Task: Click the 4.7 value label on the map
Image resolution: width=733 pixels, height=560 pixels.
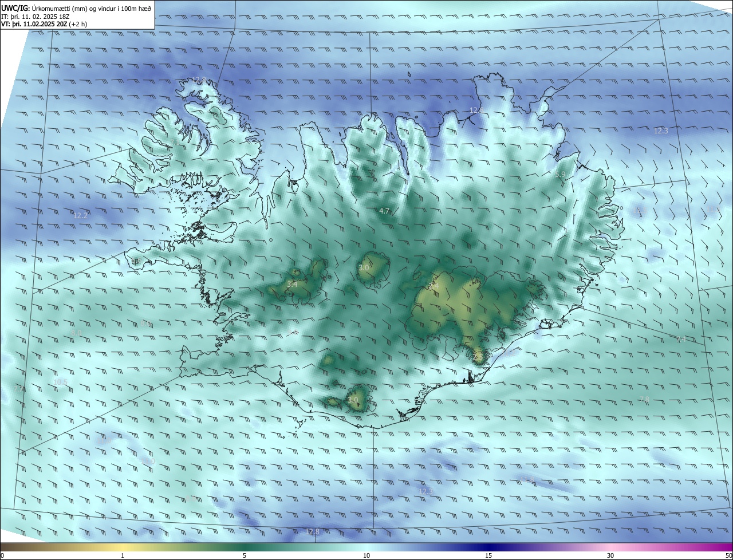Action: coord(384,211)
